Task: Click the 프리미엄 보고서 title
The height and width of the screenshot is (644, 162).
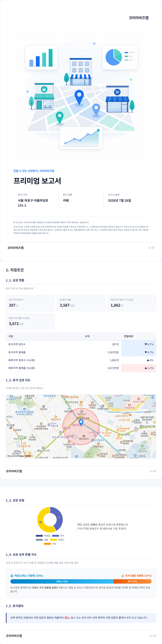Action: coord(37,181)
